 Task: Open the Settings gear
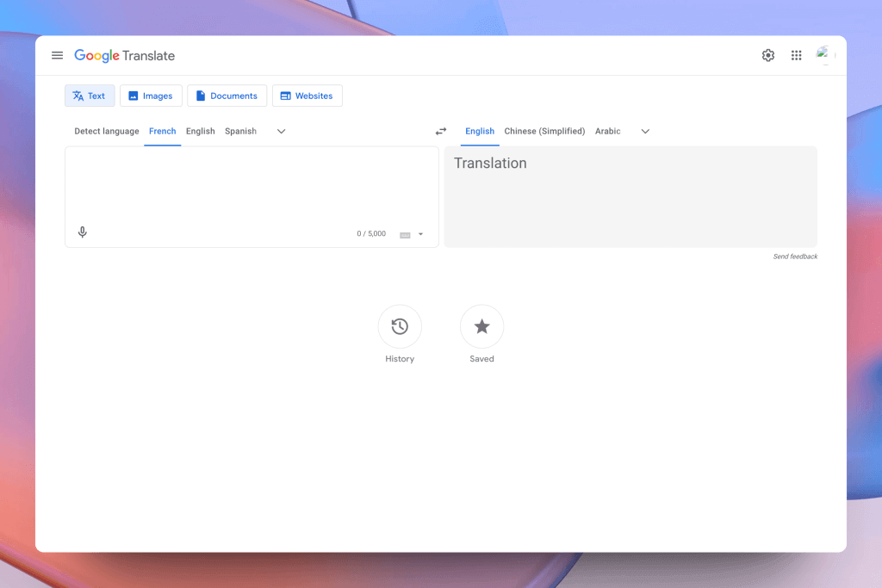pos(767,55)
